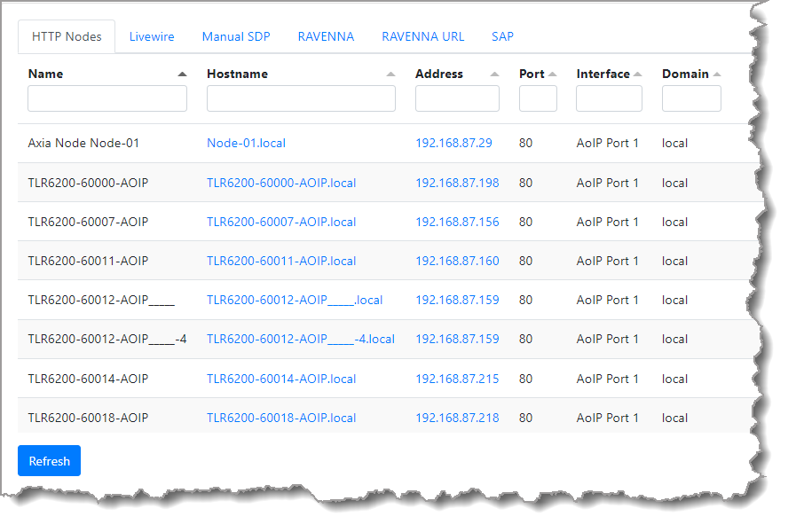Sort by Interface column arrow icon
796x532 pixels.
point(637,74)
